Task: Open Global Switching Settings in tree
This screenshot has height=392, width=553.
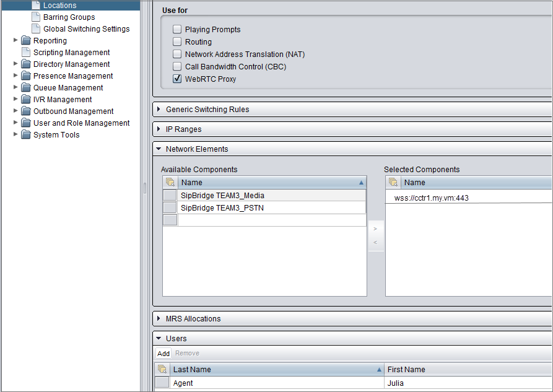Action: (86, 29)
